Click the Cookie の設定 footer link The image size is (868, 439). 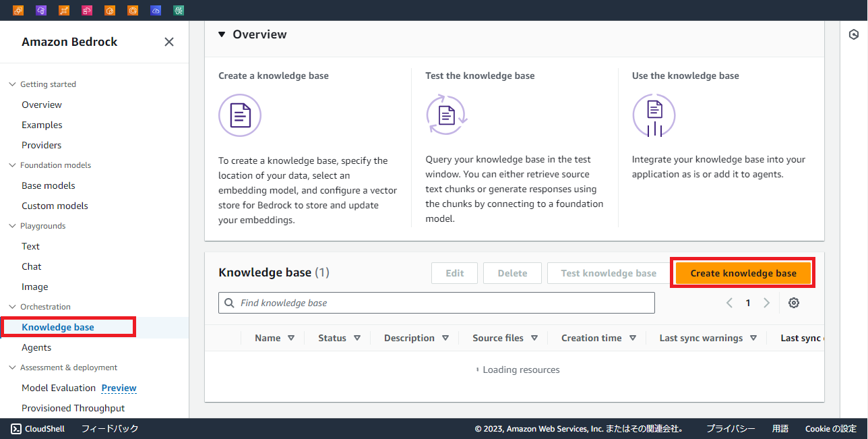(831, 428)
